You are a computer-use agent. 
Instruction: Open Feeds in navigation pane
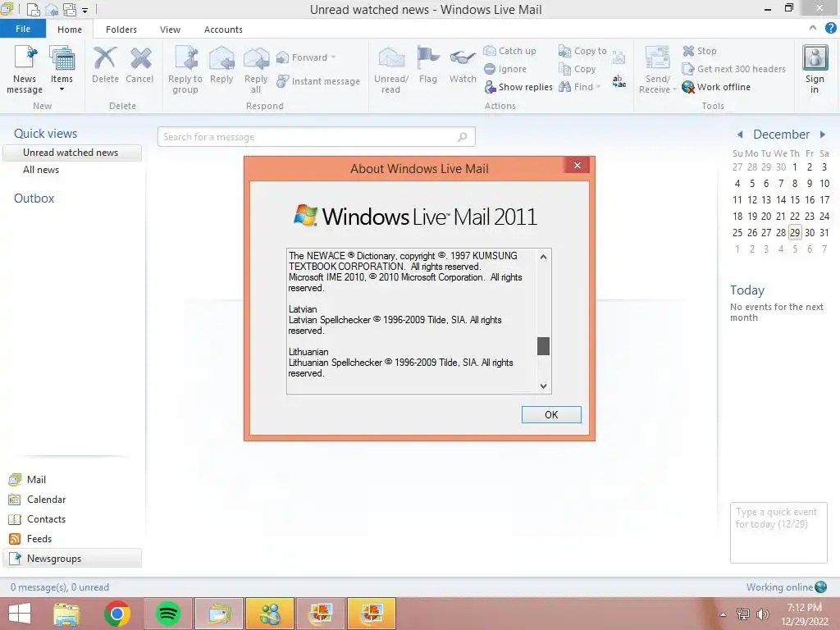(x=30, y=539)
